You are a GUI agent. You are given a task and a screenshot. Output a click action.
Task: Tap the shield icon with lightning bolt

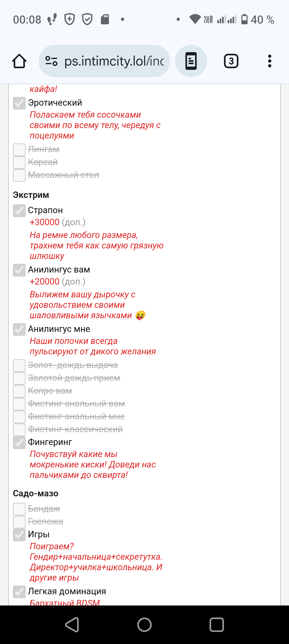70,19
